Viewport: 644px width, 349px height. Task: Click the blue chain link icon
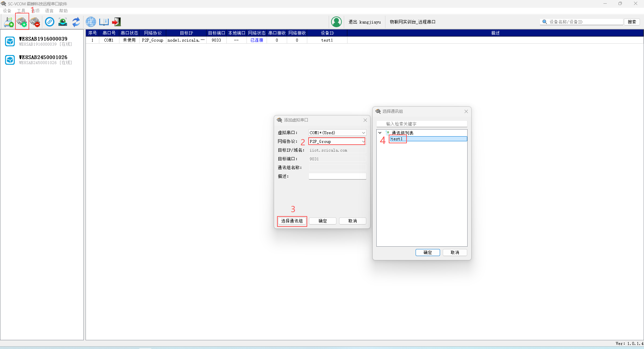pyautogui.click(x=50, y=22)
